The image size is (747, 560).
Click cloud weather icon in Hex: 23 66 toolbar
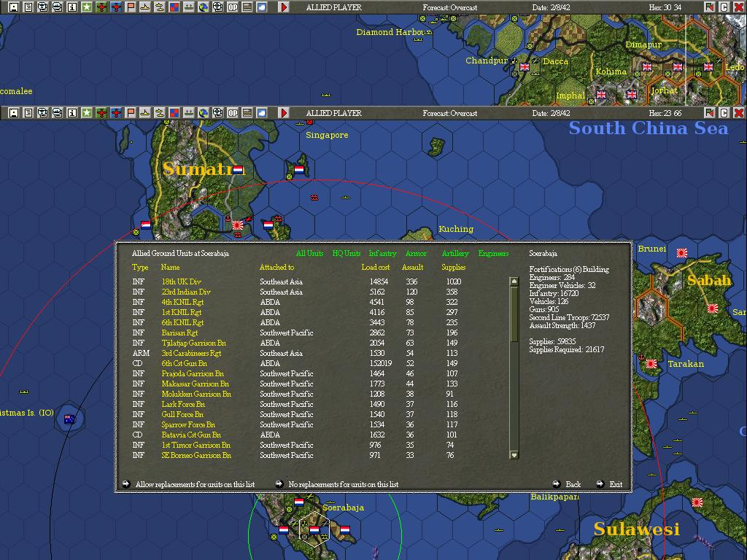[x=262, y=113]
